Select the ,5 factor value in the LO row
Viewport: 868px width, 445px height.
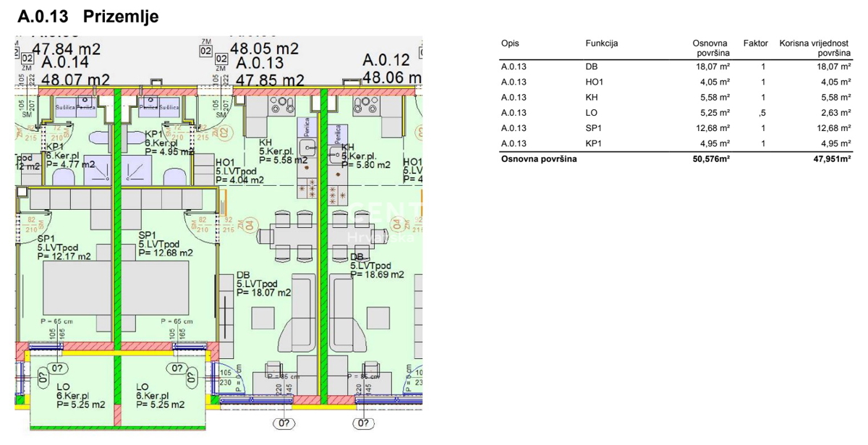[762, 112]
